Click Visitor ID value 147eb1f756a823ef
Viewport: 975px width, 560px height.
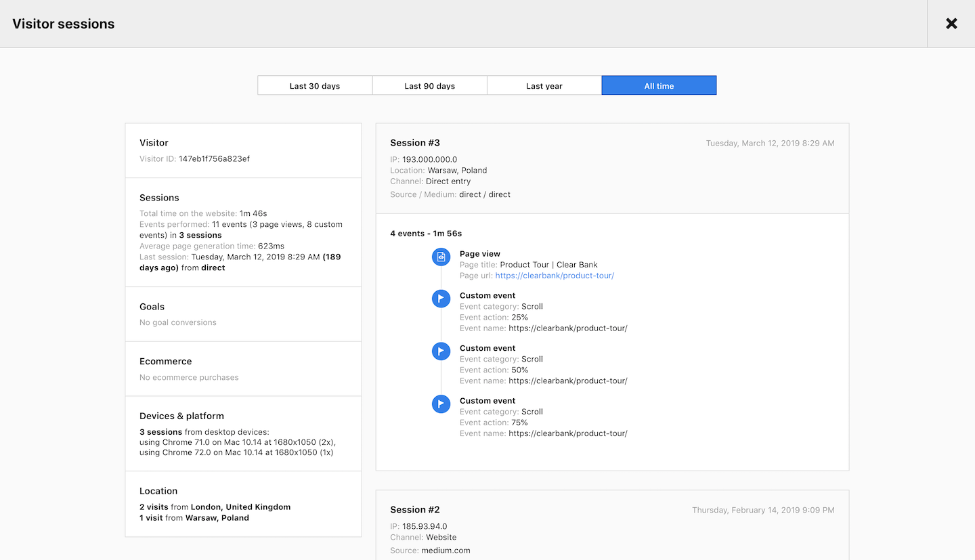pyautogui.click(x=214, y=159)
